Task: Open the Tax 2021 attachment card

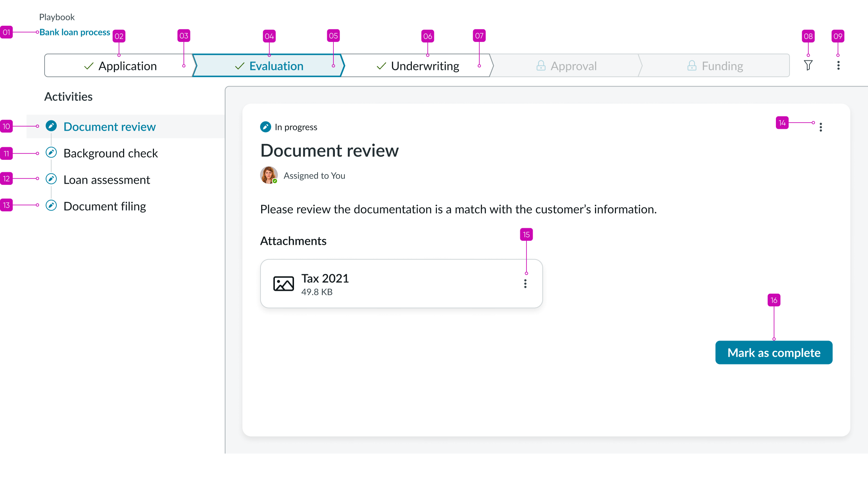Action: [401, 283]
